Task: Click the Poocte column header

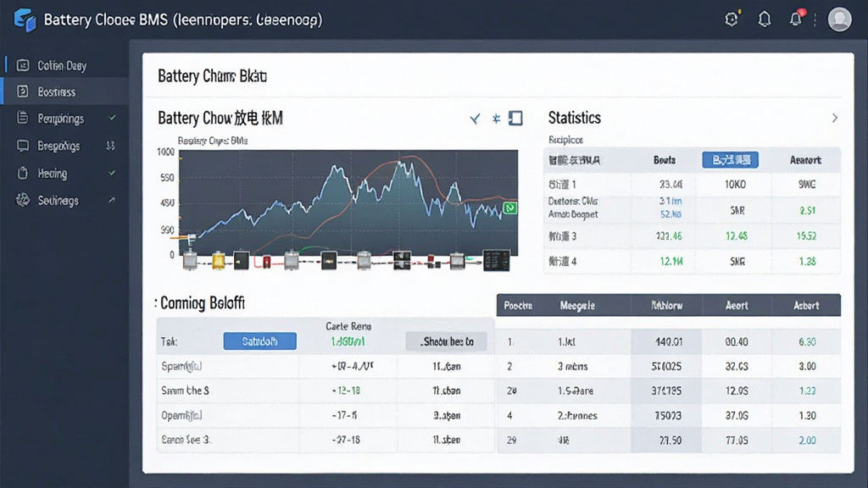Action: pyautogui.click(x=518, y=305)
